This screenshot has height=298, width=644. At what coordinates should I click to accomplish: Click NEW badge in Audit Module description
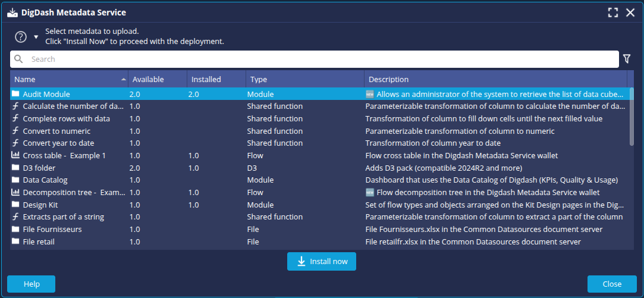[x=370, y=94]
